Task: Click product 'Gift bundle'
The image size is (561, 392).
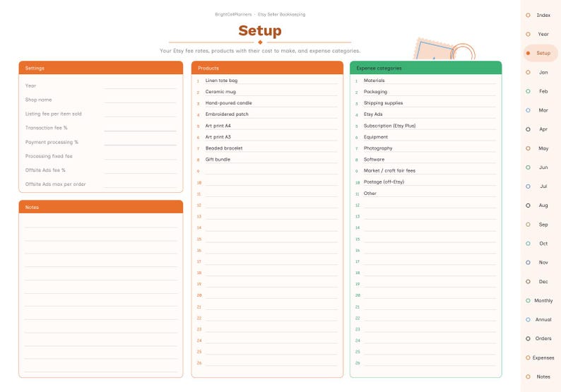Action: pos(267,160)
